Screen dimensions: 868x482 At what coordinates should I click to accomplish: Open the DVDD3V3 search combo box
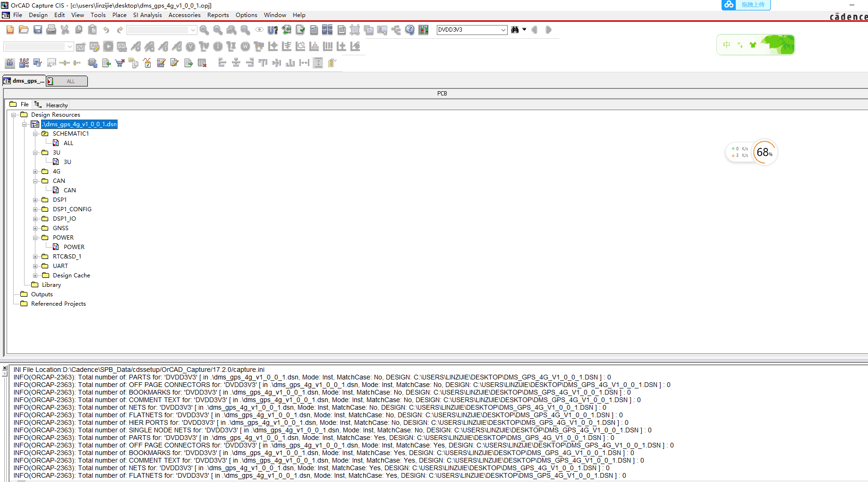[x=472, y=30]
